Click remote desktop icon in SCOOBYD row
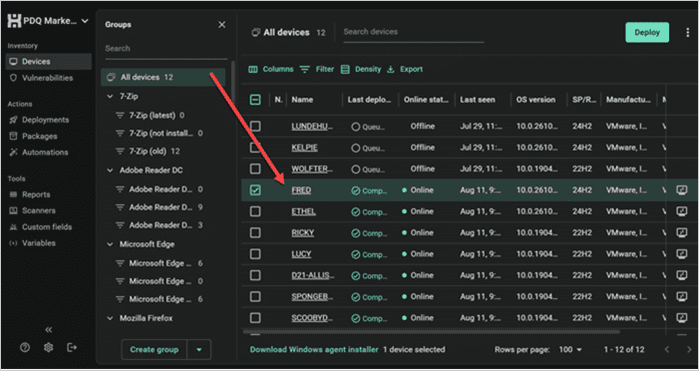 (682, 318)
